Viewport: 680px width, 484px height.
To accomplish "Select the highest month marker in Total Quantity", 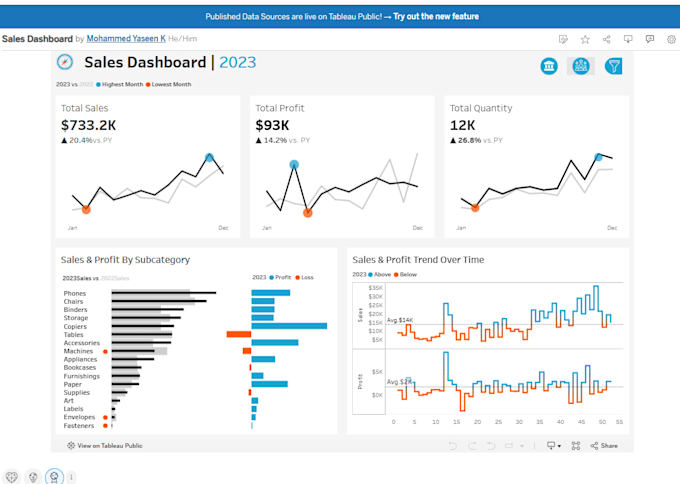I will [598, 157].
